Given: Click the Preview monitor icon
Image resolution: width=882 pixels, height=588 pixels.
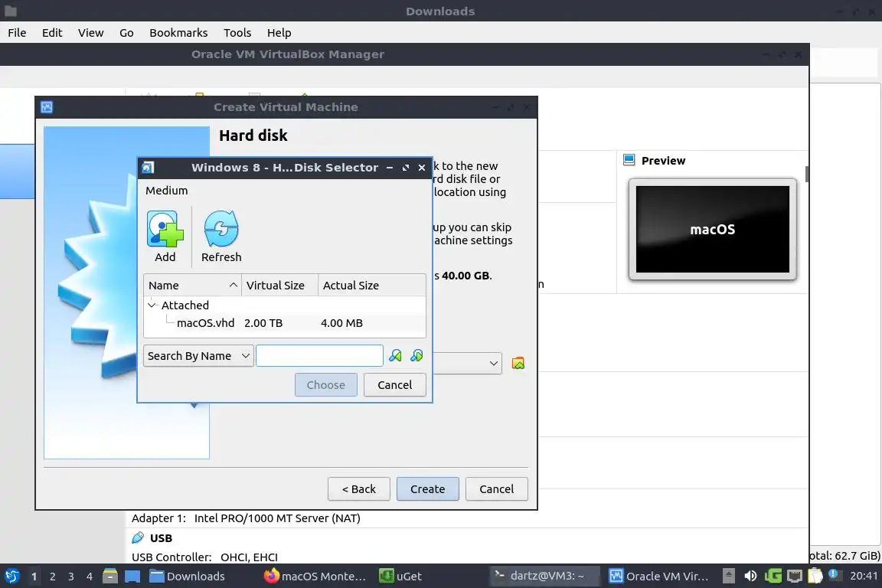Looking at the screenshot, I should point(629,160).
